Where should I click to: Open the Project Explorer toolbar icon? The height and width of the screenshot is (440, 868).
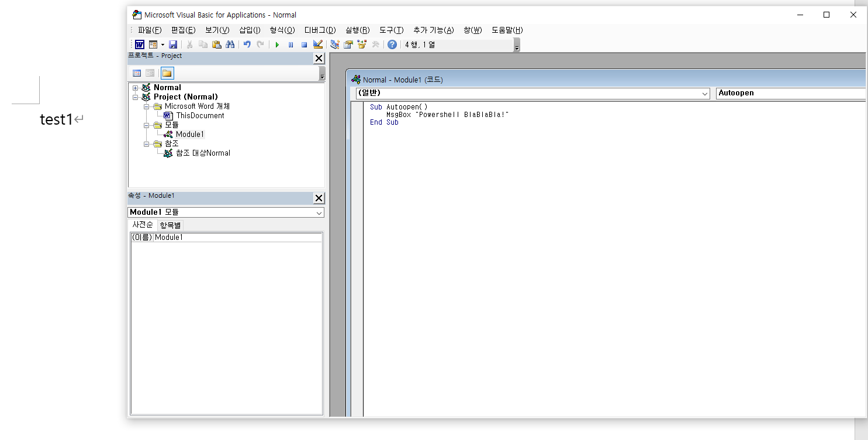point(334,44)
